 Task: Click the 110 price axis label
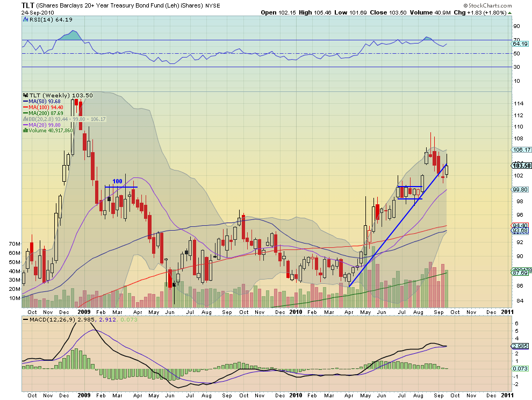point(519,127)
